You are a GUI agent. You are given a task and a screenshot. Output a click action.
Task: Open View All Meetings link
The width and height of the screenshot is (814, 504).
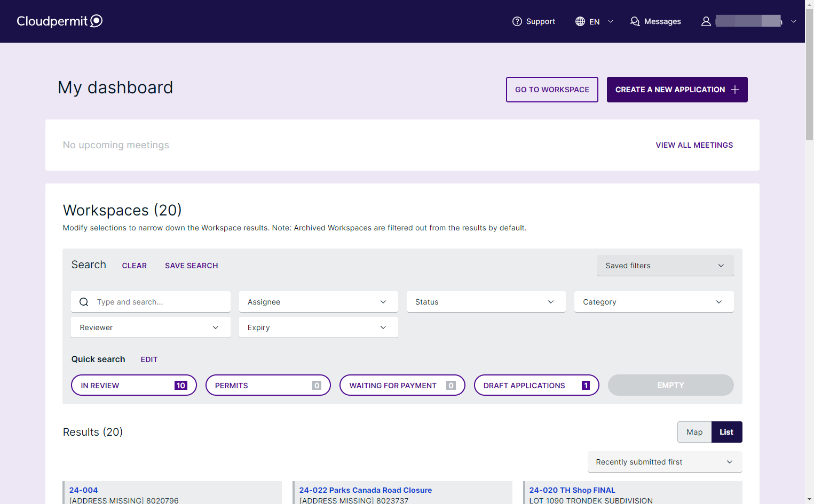[694, 145]
